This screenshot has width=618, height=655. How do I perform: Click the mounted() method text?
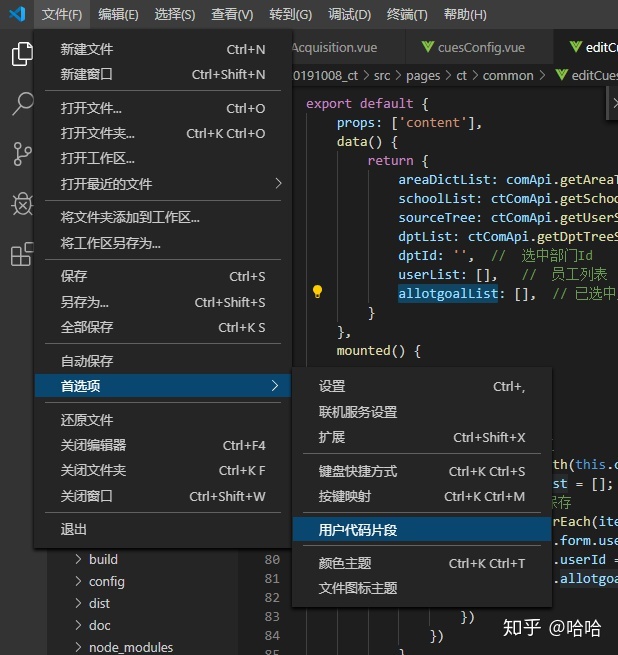pos(371,350)
